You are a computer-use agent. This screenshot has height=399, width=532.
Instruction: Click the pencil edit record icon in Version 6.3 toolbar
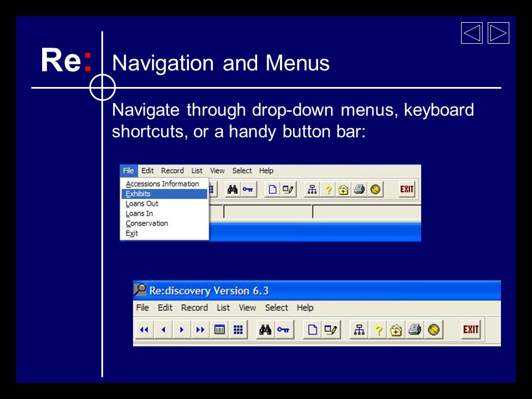(331, 329)
